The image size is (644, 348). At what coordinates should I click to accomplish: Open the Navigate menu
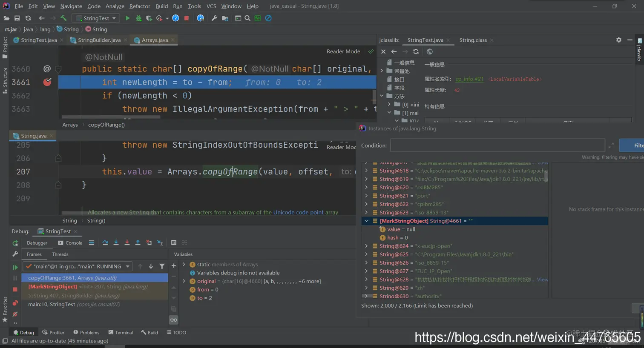[71, 6]
